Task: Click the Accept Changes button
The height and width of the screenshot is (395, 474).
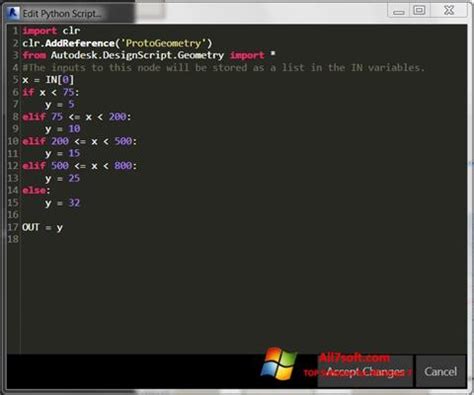Action: [365, 371]
